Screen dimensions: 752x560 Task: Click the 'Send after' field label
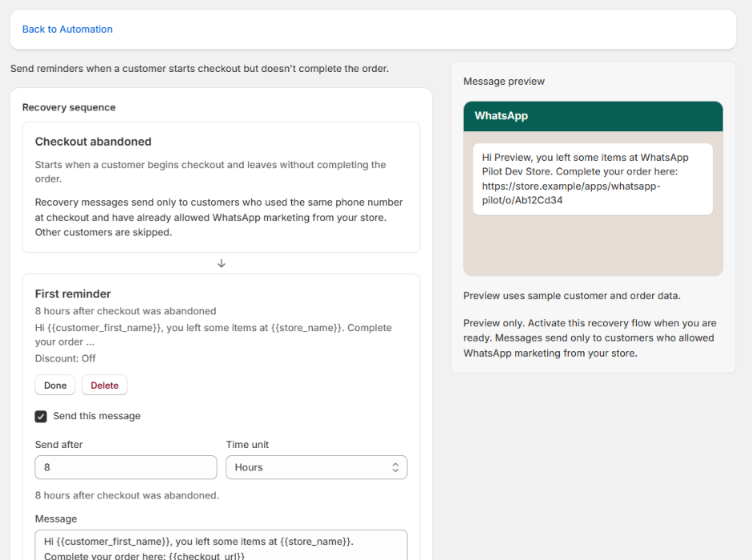58,445
